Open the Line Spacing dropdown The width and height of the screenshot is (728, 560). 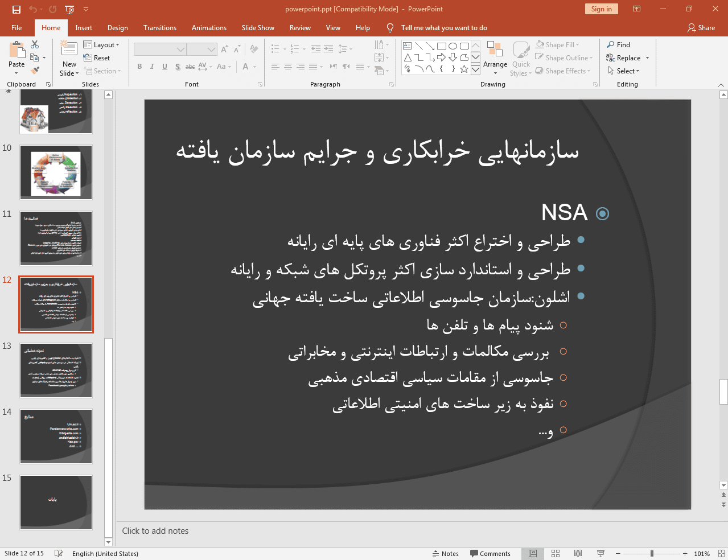click(x=345, y=49)
